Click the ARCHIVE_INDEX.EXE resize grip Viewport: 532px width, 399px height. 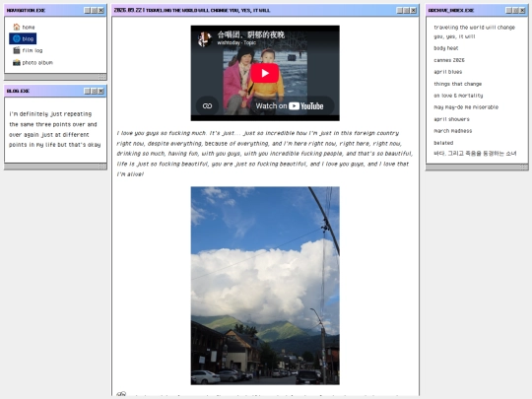(x=523, y=166)
